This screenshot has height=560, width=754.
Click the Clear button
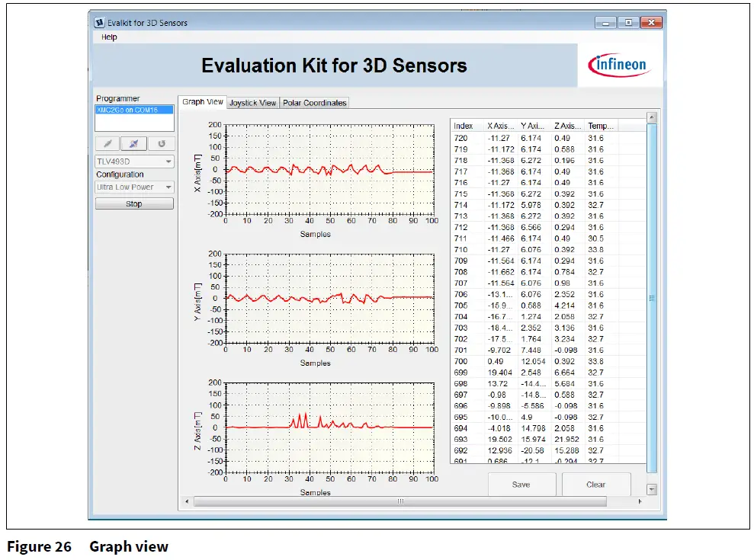[x=595, y=485]
